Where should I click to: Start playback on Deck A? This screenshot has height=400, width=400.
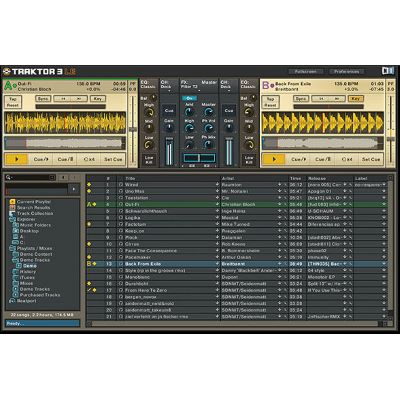pyautogui.click(x=16, y=159)
